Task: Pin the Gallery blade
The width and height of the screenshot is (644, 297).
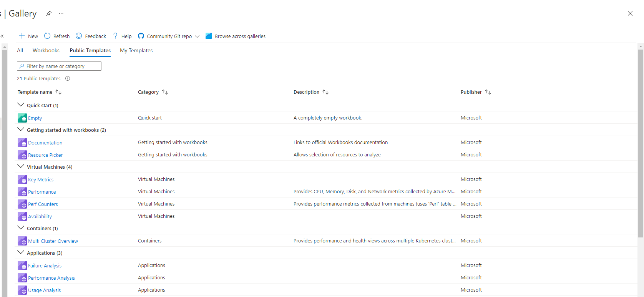Action: tap(49, 13)
